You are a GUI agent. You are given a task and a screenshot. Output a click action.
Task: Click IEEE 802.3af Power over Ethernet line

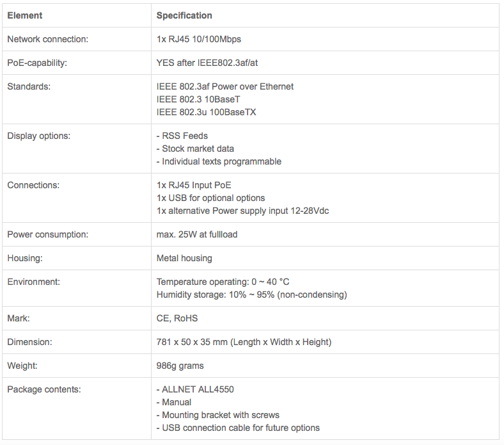click(x=225, y=86)
